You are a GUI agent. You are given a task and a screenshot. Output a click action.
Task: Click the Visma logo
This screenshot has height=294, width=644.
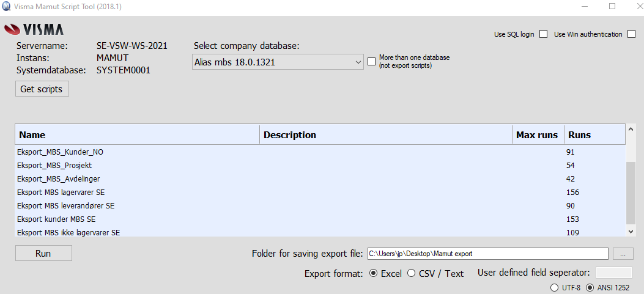pos(34,29)
